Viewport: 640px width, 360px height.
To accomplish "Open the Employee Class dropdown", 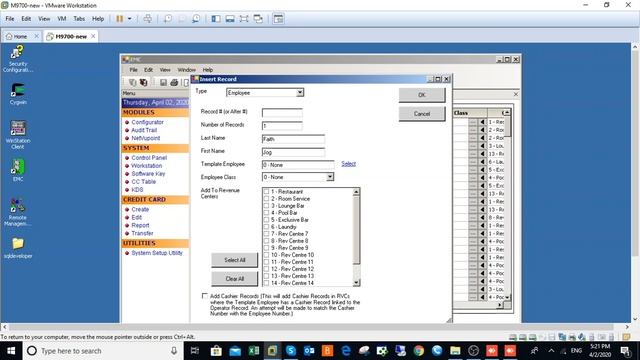I will (330, 177).
